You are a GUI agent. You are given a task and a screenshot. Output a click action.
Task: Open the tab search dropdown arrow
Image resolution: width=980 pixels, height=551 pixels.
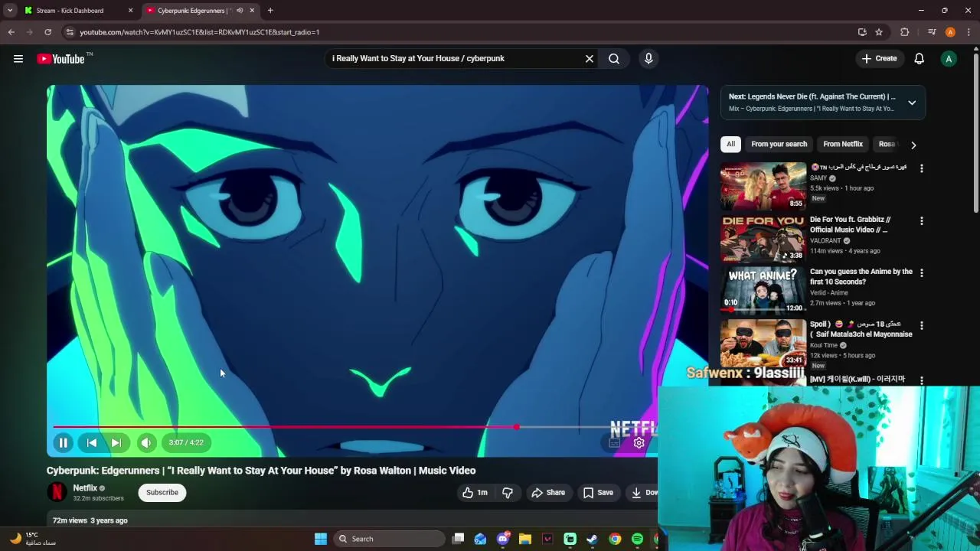(x=10, y=11)
